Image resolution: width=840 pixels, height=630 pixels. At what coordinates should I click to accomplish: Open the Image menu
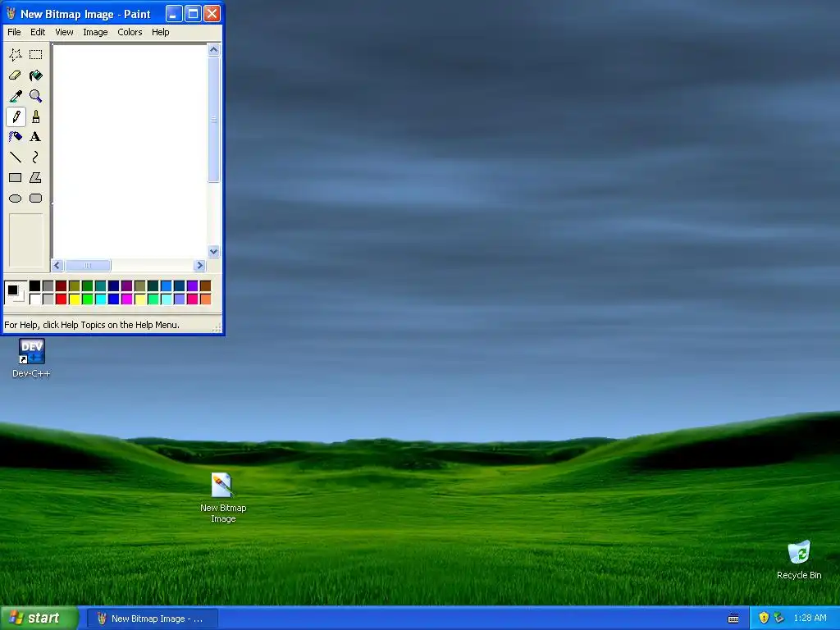coord(95,32)
